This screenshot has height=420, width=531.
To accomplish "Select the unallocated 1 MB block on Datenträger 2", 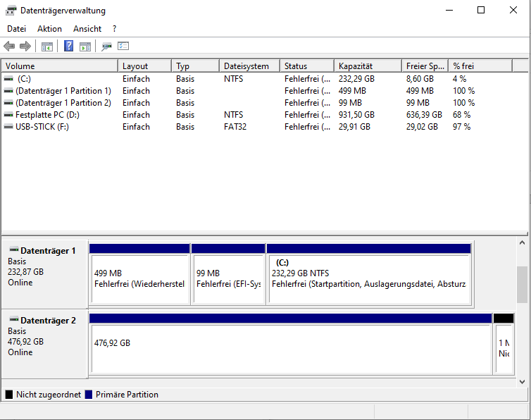I will coord(504,344).
